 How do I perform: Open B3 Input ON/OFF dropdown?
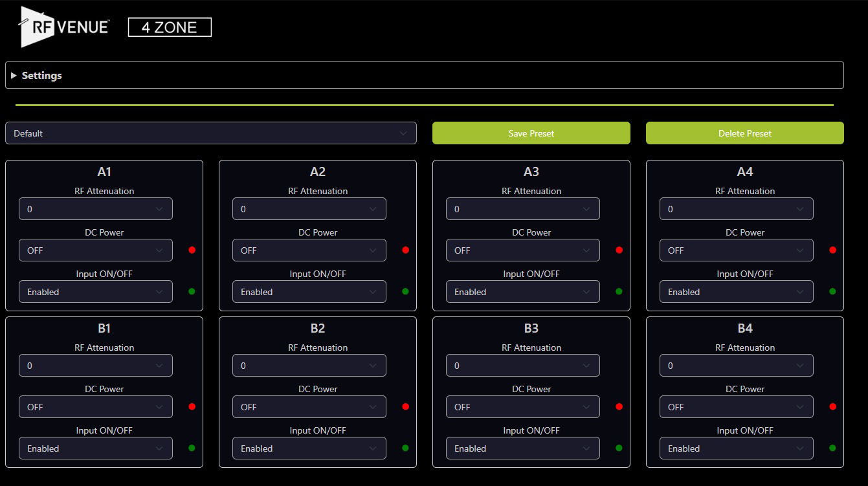click(523, 448)
